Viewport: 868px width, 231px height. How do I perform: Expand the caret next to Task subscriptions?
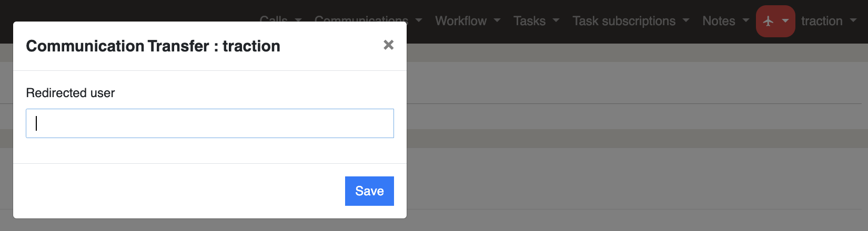click(686, 21)
